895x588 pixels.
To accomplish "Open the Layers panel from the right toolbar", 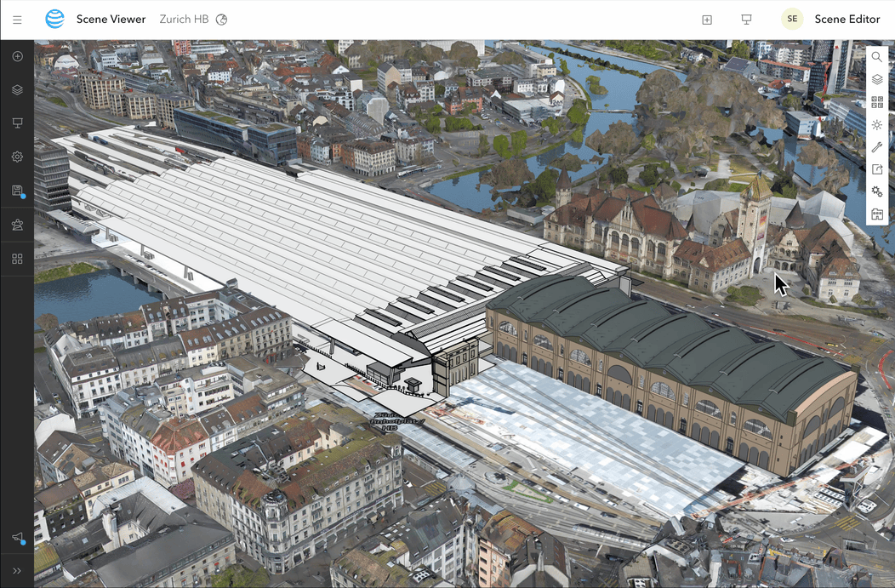I will coord(877,79).
